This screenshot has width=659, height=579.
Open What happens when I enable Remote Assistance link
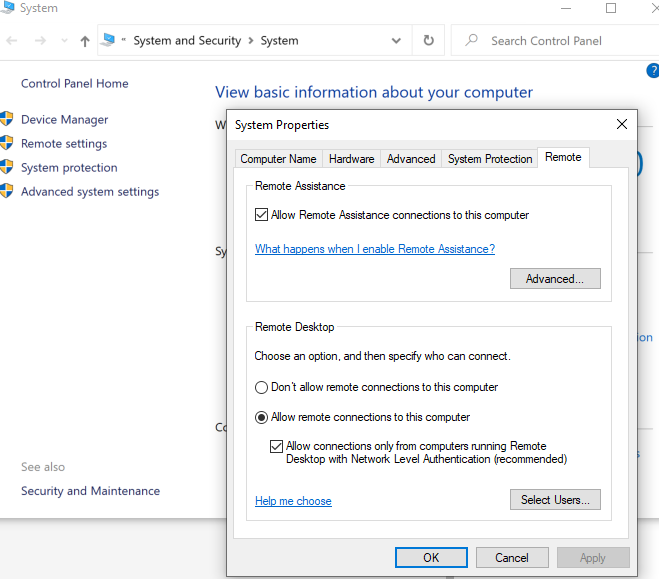click(x=375, y=249)
